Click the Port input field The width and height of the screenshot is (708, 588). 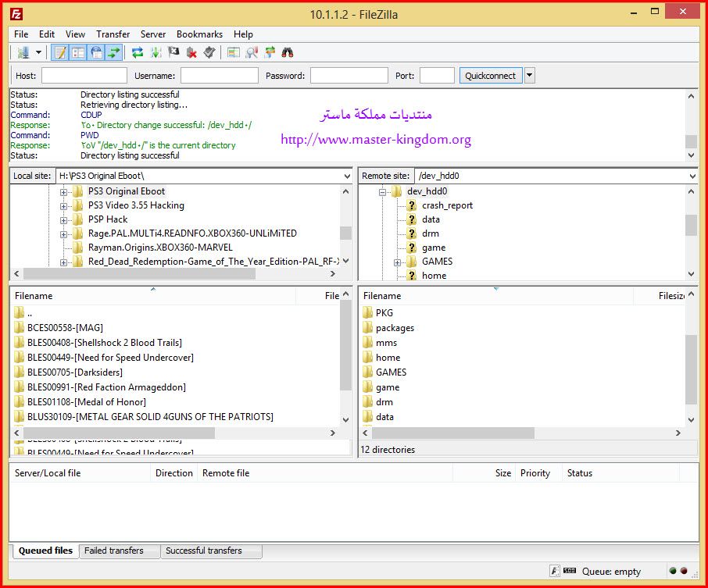click(x=437, y=76)
